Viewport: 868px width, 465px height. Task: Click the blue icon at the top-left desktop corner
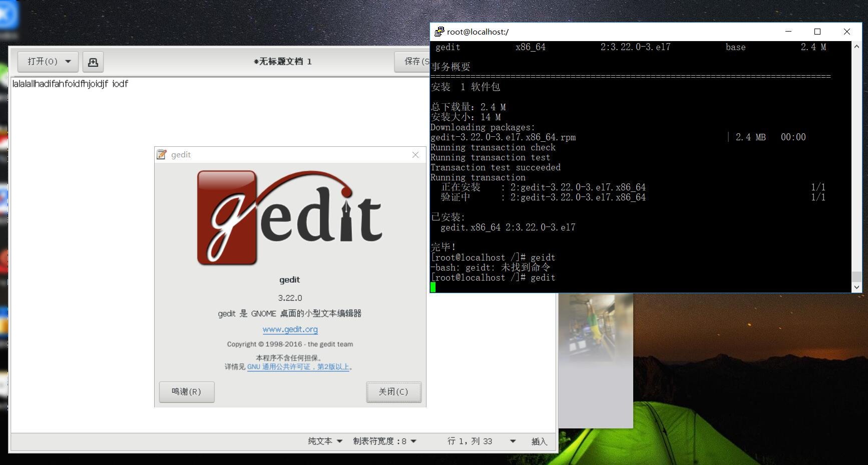click(x=9, y=15)
